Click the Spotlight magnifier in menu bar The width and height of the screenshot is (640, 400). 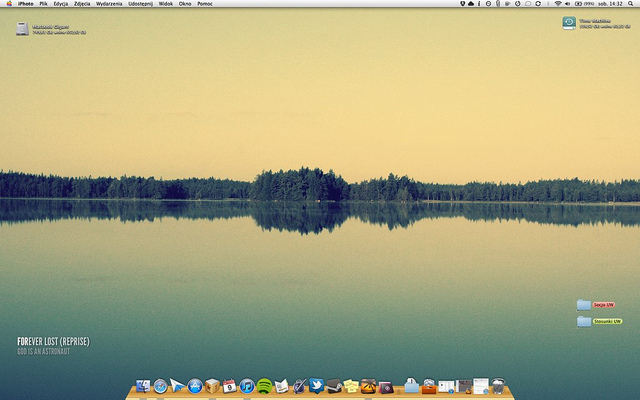(631, 4)
